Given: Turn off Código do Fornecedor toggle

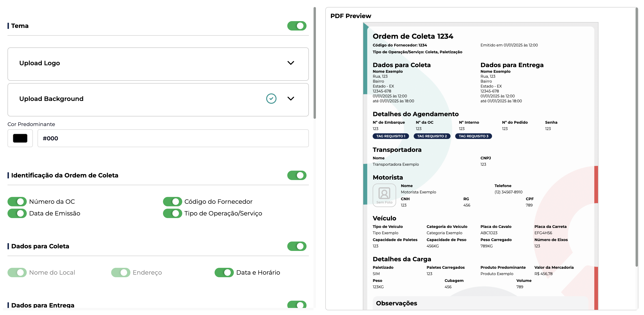Looking at the screenshot, I should [x=172, y=201].
